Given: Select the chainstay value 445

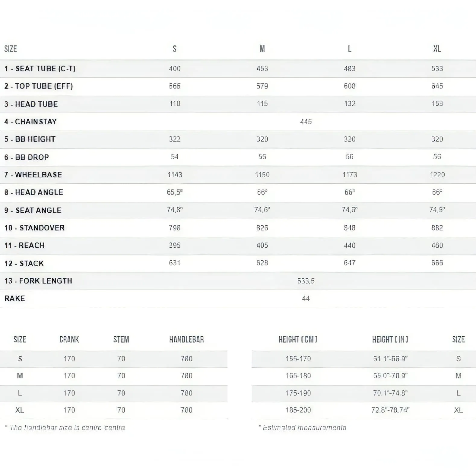Looking at the screenshot, I should click(x=306, y=122).
